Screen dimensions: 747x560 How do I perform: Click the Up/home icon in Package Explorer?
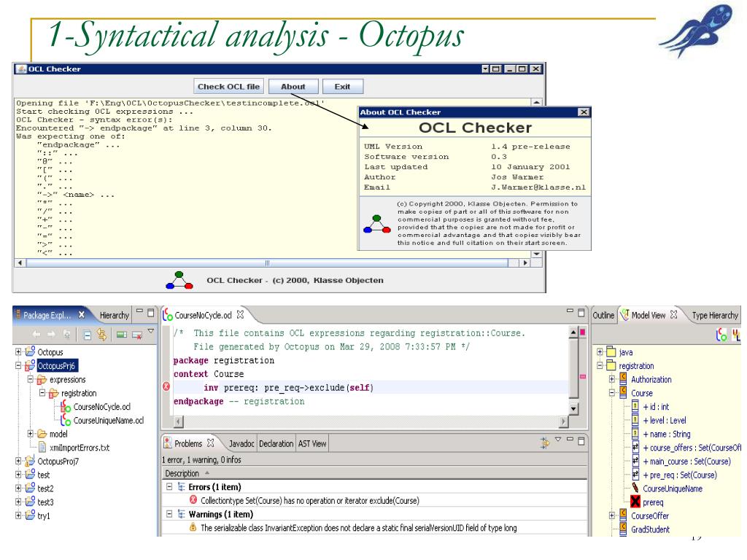(66, 335)
